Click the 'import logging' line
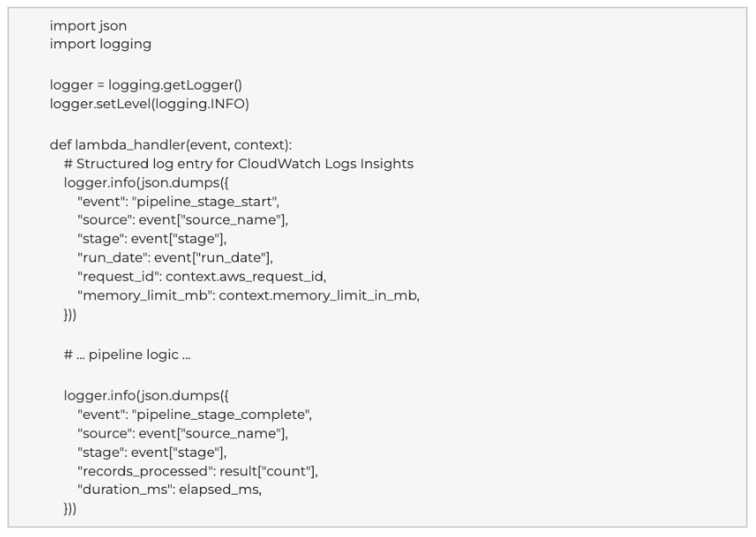This screenshot has width=756, height=537. coord(100,44)
